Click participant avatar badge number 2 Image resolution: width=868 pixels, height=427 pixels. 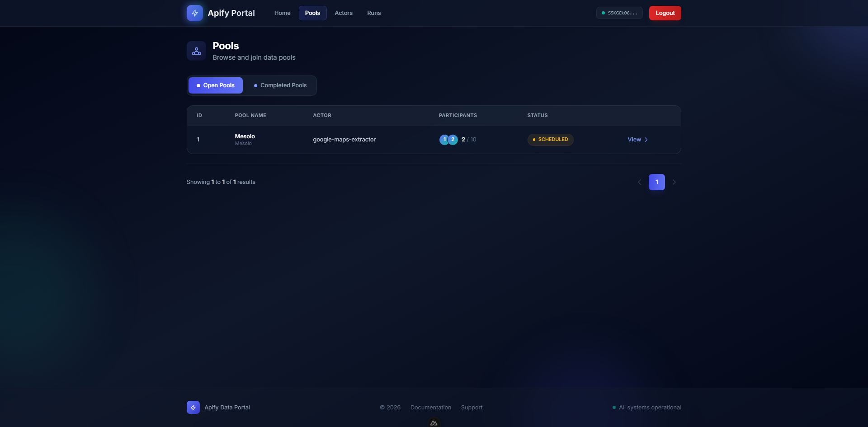click(453, 140)
